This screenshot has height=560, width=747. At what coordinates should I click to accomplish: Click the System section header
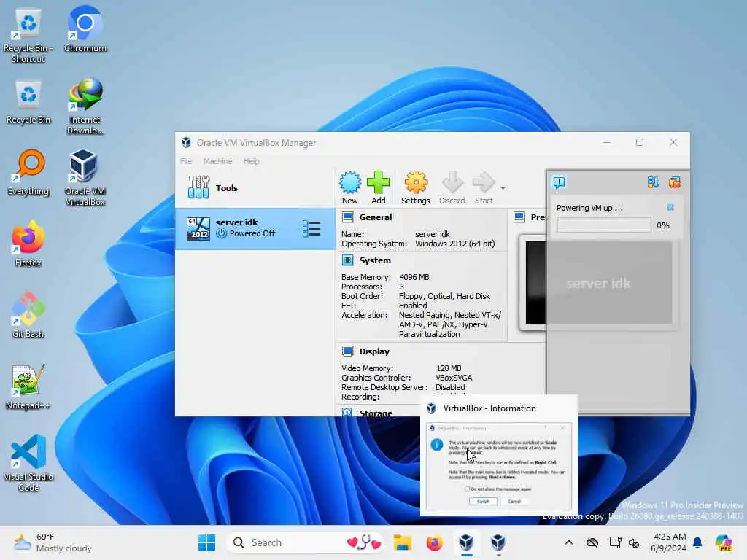(374, 260)
